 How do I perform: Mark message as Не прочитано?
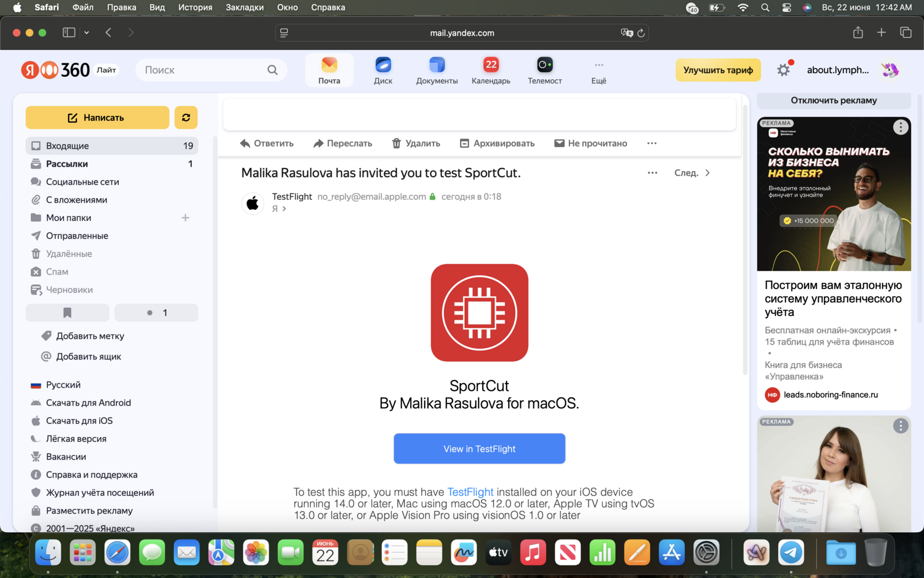[591, 143]
